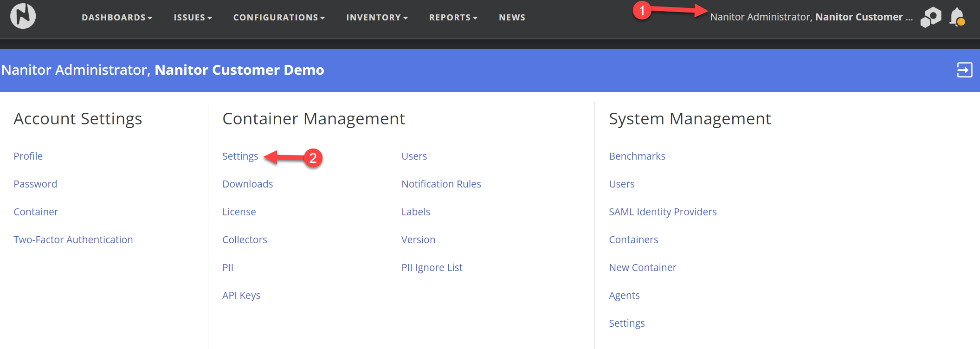Open SAML Identity Providers page

coord(663,212)
